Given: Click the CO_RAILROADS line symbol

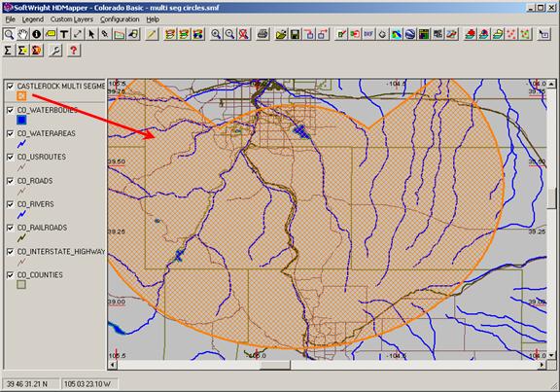Looking at the screenshot, I should [x=21, y=237].
